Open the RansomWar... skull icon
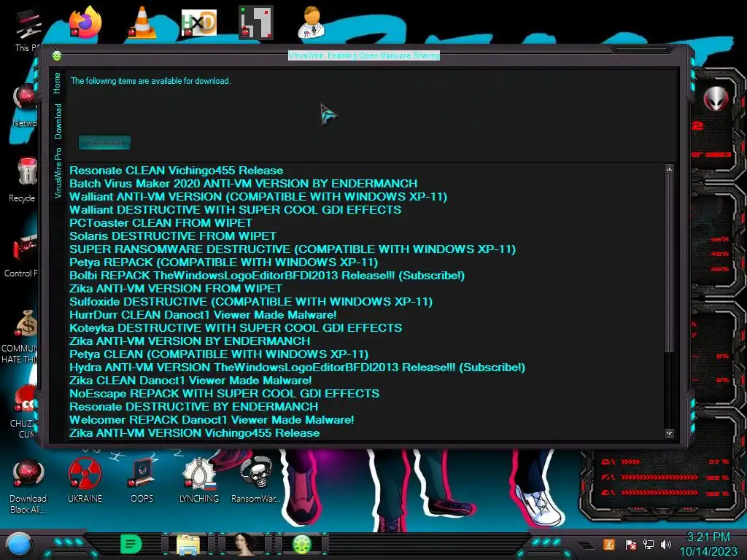This screenshot has width=747, height=560. point(256,480)
